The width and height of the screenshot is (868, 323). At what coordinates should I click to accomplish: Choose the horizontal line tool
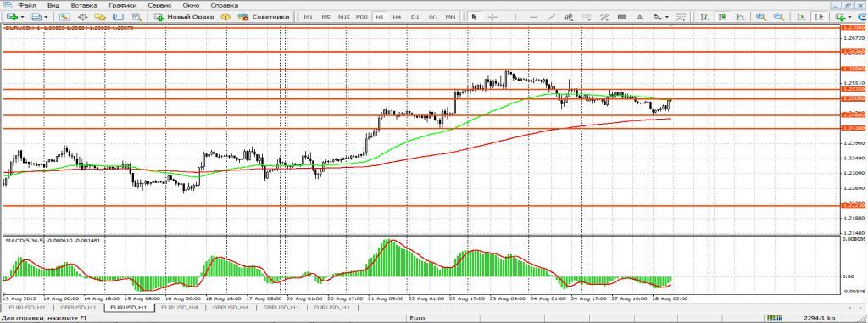[534, 17]
